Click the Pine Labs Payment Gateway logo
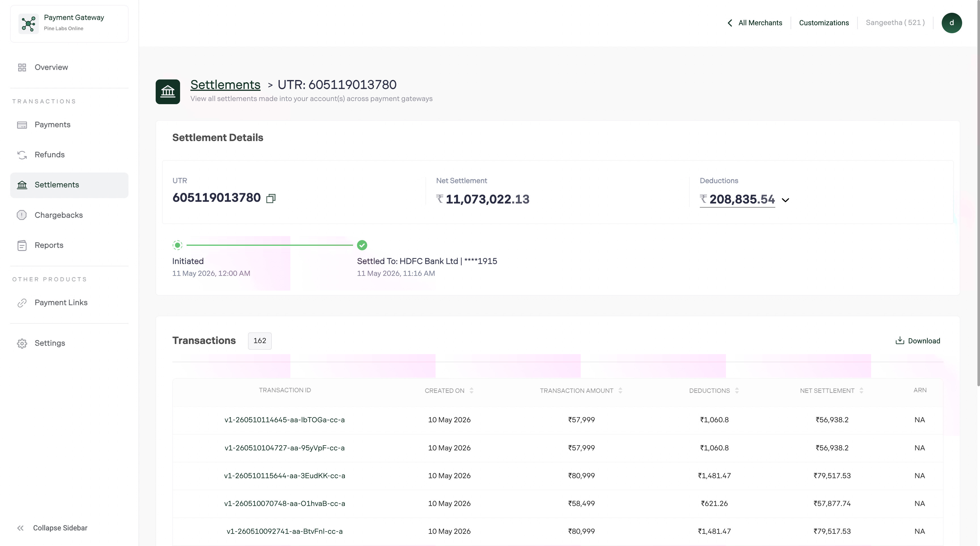Image resolution: width=980 pixels, height=546 pixels. pos(29,24)
